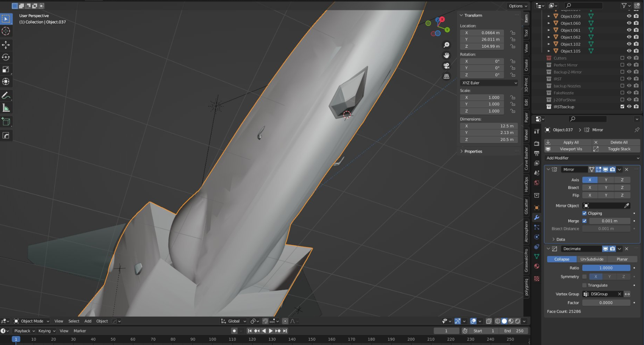Open the Add Modifier dropdown
This screenshot has height=345, width=644.
click(x=592, y=158)
